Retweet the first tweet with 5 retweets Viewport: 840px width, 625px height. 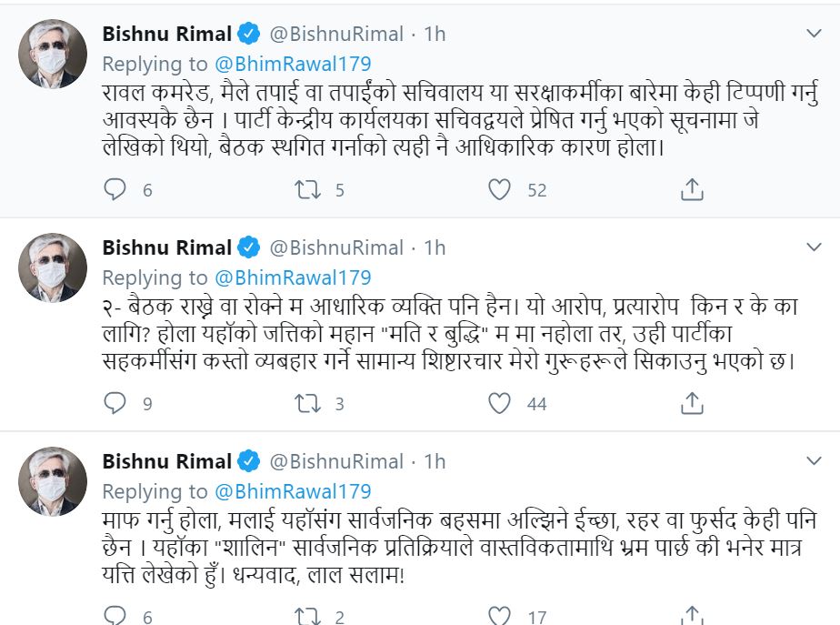pos(305,189)
